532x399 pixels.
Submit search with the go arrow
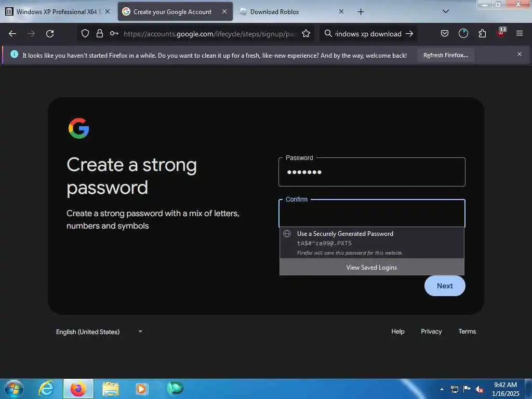click(409, 34)
